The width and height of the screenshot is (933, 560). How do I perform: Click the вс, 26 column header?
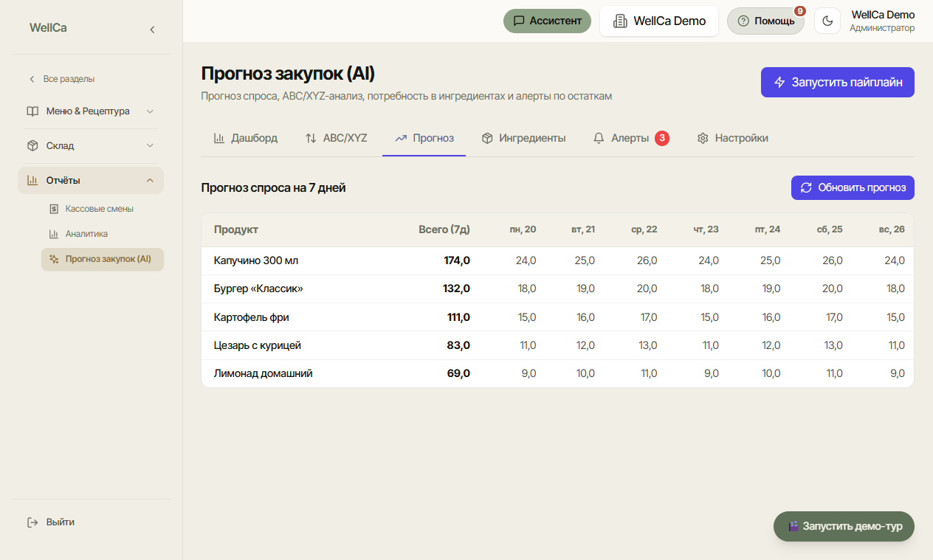[891, 229]
